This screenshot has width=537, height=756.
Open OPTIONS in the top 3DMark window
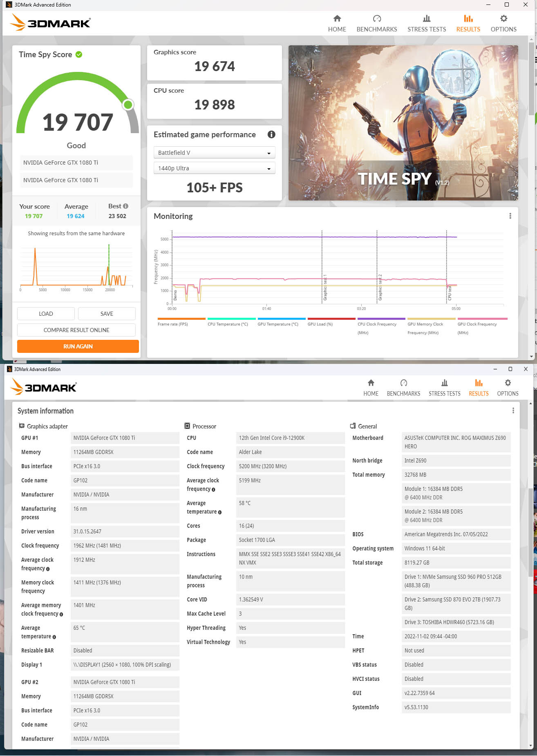[503, 24]
